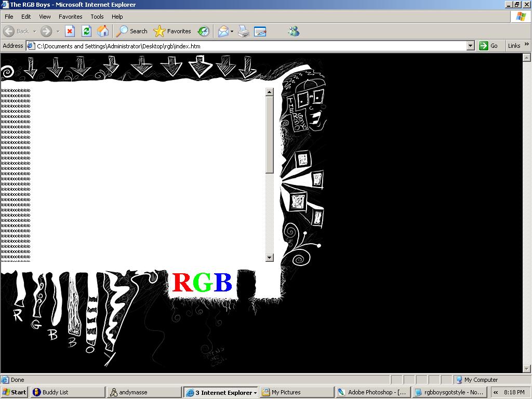
Task: Go to the Home page
Action: pos(103,31)
